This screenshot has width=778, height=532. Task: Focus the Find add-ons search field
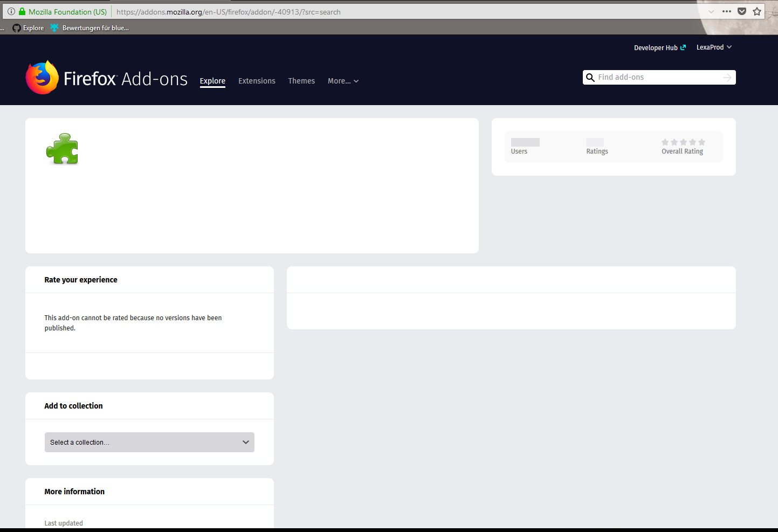pyautogui.click(x=659, y=78)
